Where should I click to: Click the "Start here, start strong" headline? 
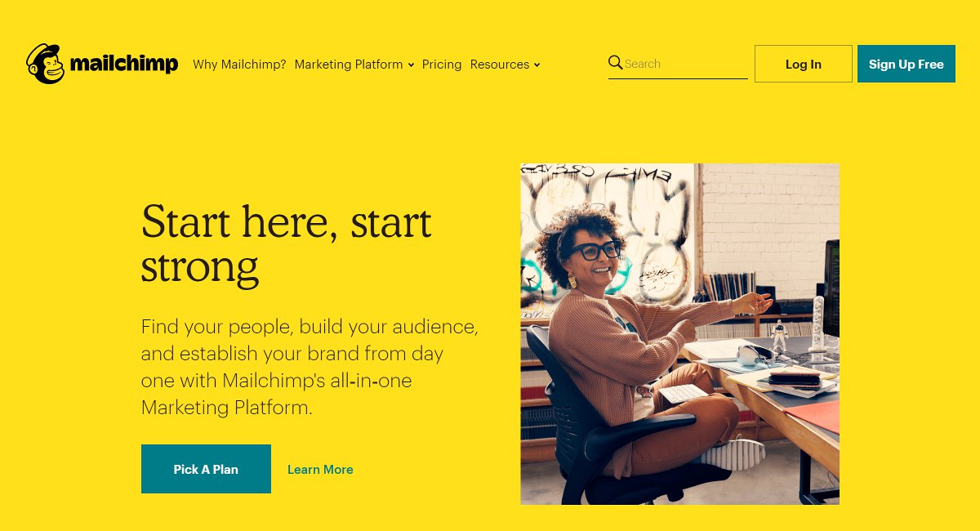[x=286, y=243]
